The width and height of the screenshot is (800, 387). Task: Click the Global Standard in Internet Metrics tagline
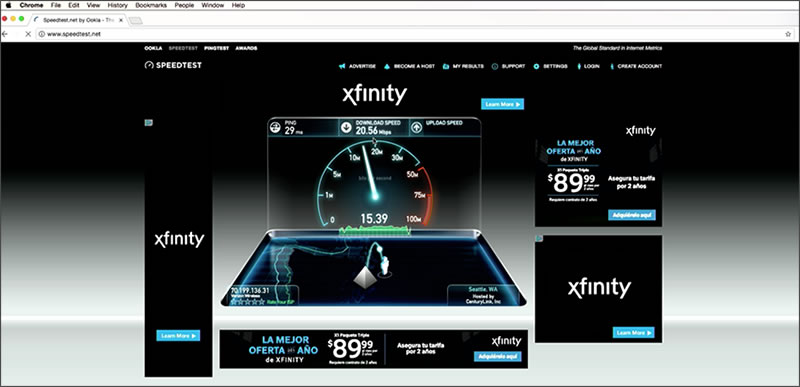[x=617, y=48]
